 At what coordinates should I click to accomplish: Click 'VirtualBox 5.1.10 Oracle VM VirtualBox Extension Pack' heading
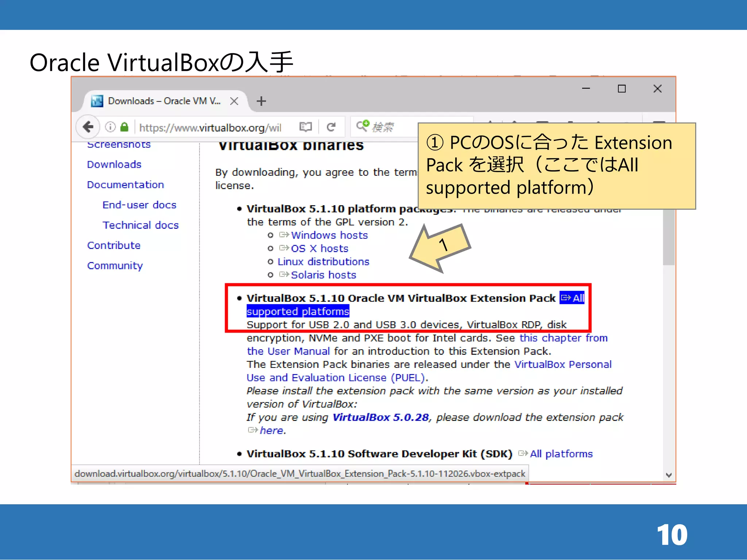401,298
